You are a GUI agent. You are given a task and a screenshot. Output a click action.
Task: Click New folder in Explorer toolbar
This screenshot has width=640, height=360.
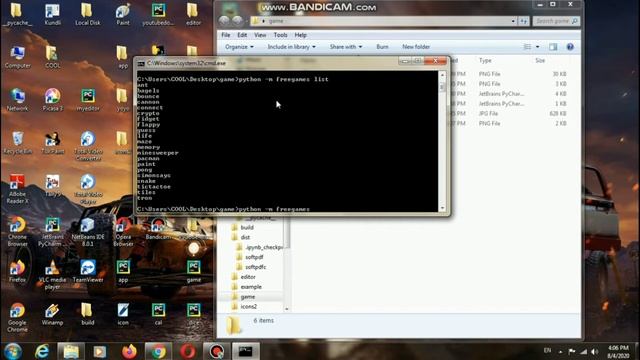[x=416, y=47]
